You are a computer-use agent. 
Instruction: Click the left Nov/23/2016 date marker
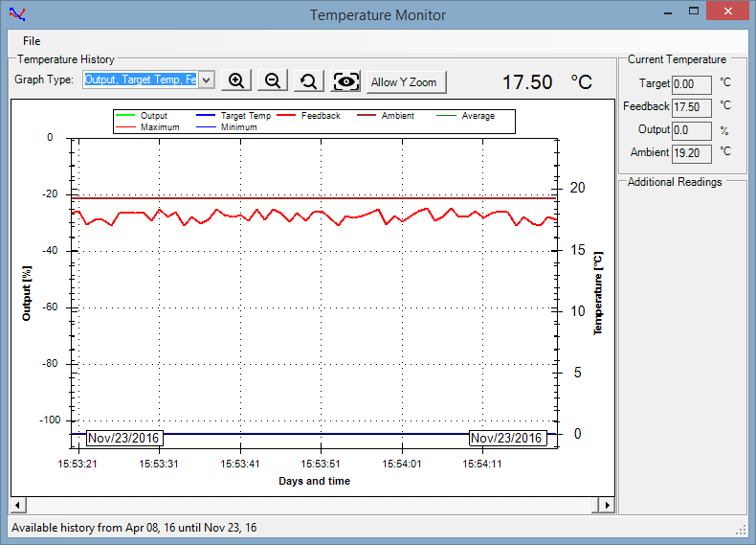click(x=123, y=439)
